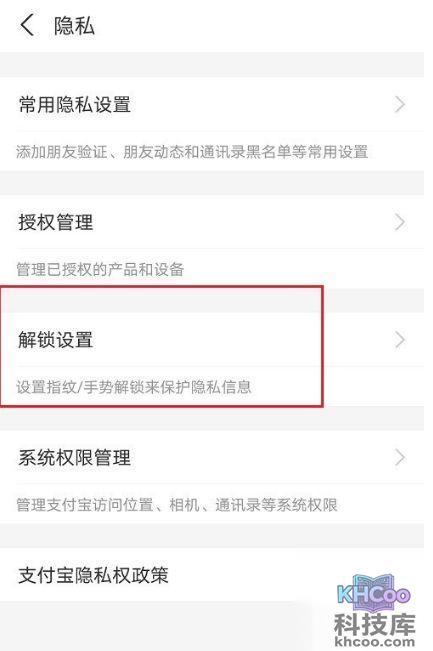Open 授权管理
Image resolution: width=433 pixels, height=651 pixels.
(x=212, y=222)
